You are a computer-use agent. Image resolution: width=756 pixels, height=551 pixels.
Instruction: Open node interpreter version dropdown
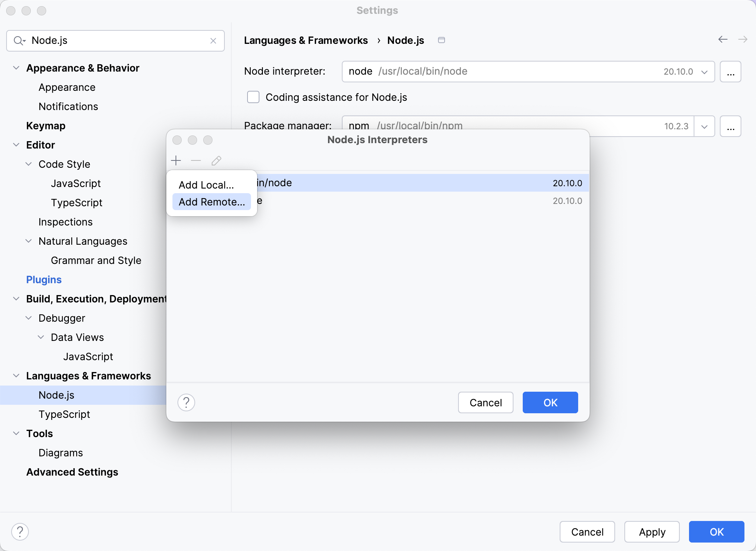pyautogui.click(x=704, y=72)
